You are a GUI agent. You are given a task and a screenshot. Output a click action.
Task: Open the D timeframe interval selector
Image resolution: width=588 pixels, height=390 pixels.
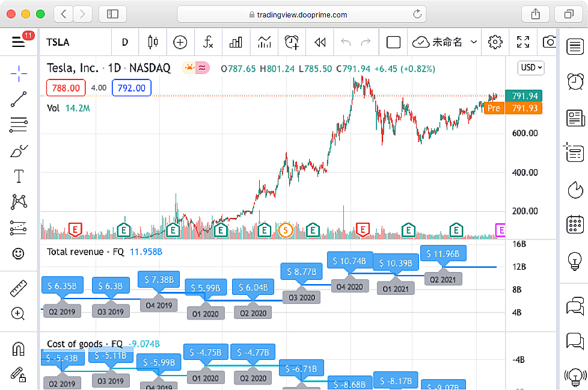click(x=125, y=42)
